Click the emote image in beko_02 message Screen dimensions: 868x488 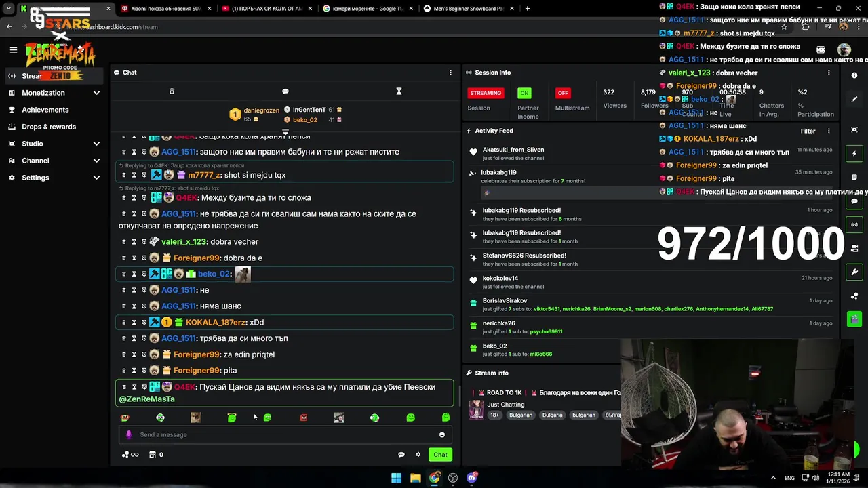(x=243, y=274)
